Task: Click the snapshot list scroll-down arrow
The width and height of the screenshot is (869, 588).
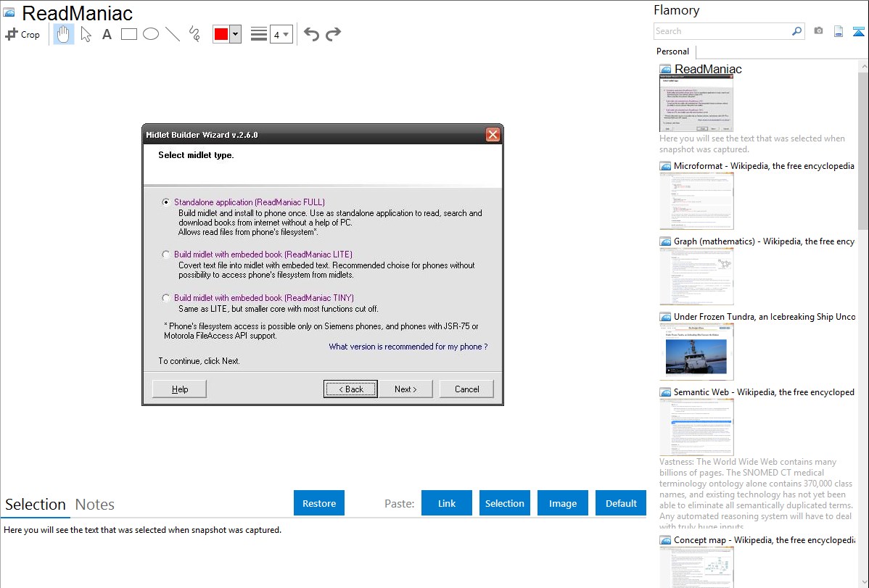Action: (863, 582)
